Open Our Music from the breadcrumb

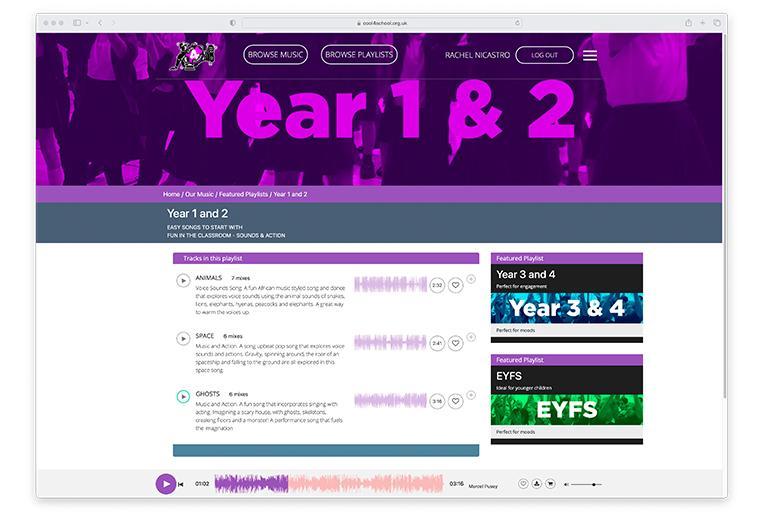point(199,194)
